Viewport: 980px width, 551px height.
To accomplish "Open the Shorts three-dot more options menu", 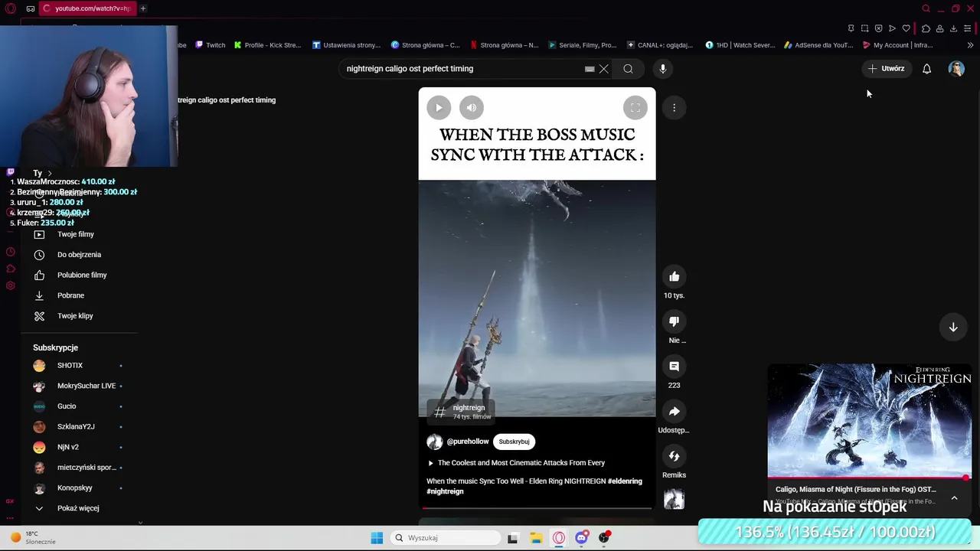I will pos(675,108).
